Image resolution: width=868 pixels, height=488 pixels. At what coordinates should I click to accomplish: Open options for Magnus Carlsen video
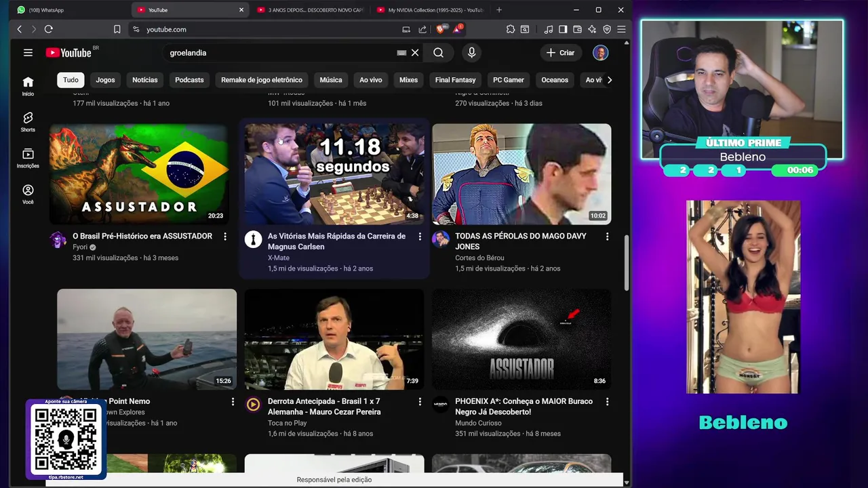coord(420,237)
